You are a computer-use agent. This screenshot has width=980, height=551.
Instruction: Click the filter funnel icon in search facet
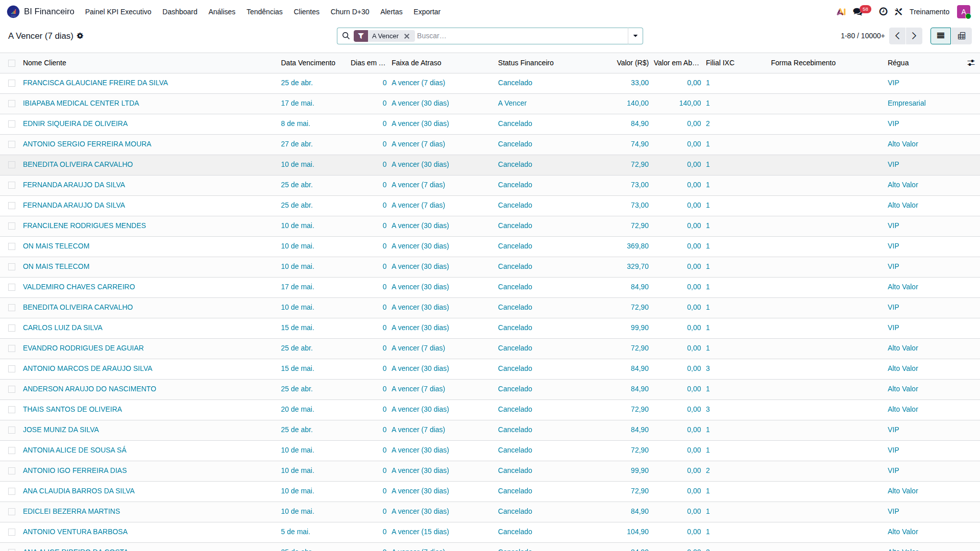pyautogui.click(x=361, y=36)
